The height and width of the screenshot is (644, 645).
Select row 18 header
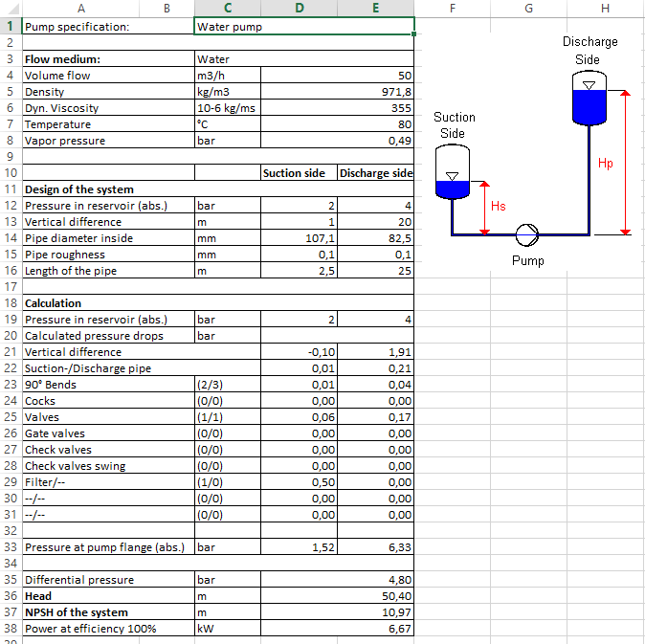(11, 302)
